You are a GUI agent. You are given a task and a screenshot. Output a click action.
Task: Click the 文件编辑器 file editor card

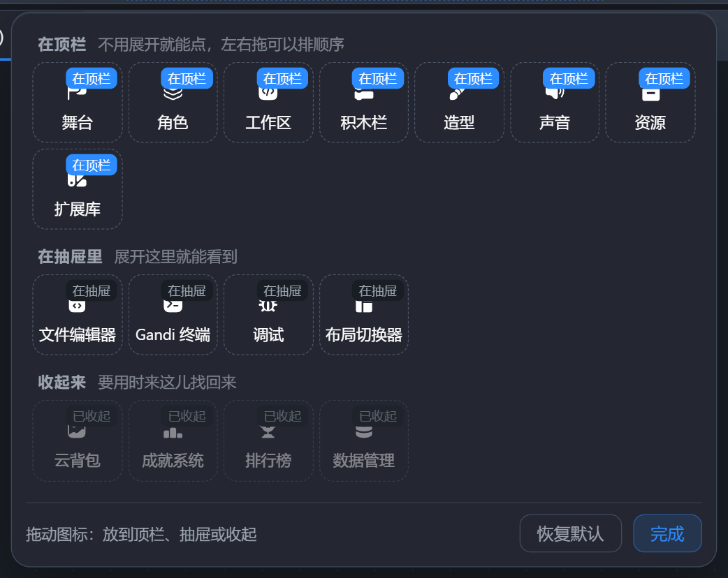(x=78, y=315)
